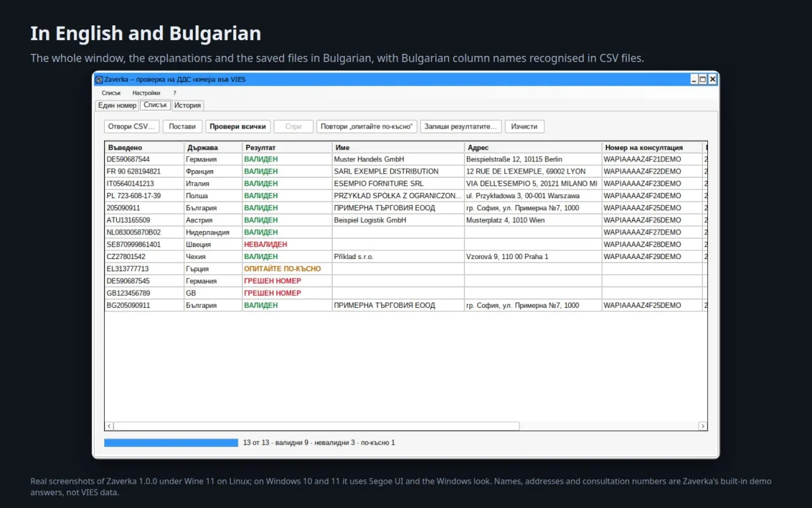Click the Постави button

click(183, 126)
